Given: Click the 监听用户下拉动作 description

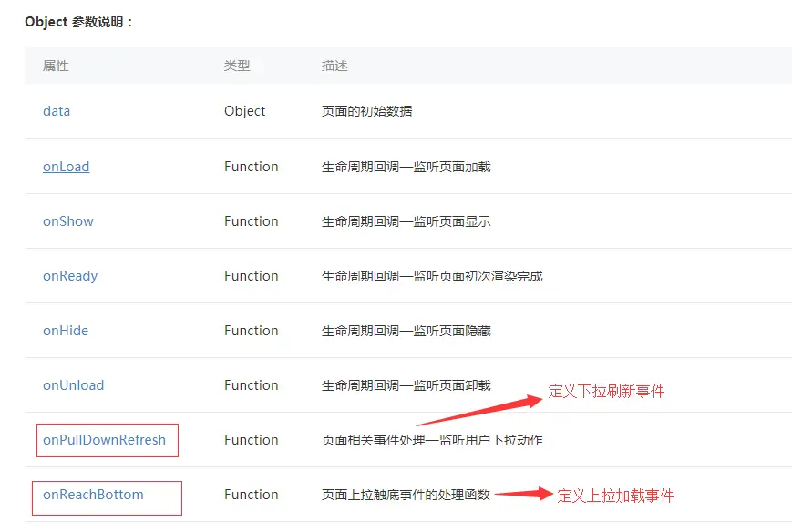Looking at the screenshot, I should click(x=491, y=440).
